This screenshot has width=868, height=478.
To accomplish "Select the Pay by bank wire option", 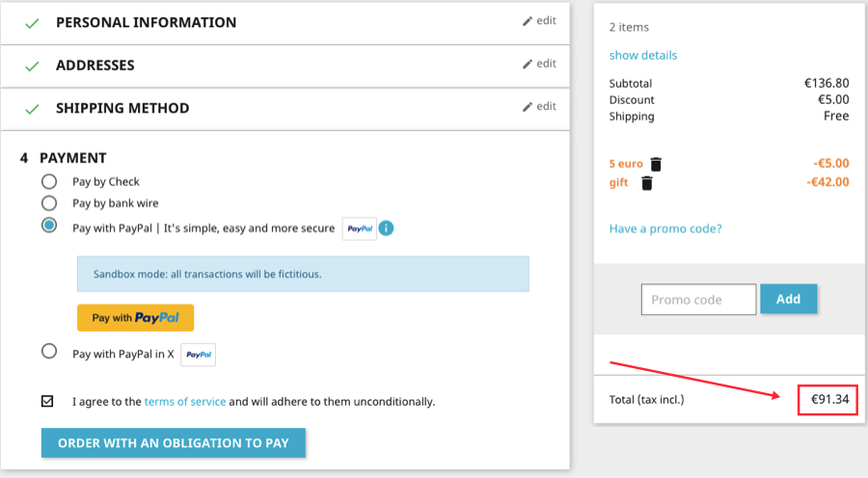I will point(49,203).
